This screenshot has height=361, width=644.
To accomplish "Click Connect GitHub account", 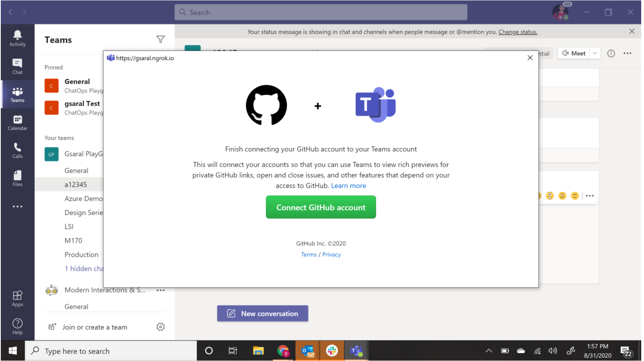I will coord(321,207).
